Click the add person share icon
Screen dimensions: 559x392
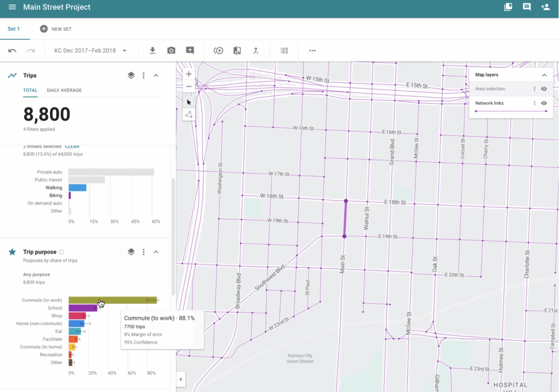click(545, 7)
